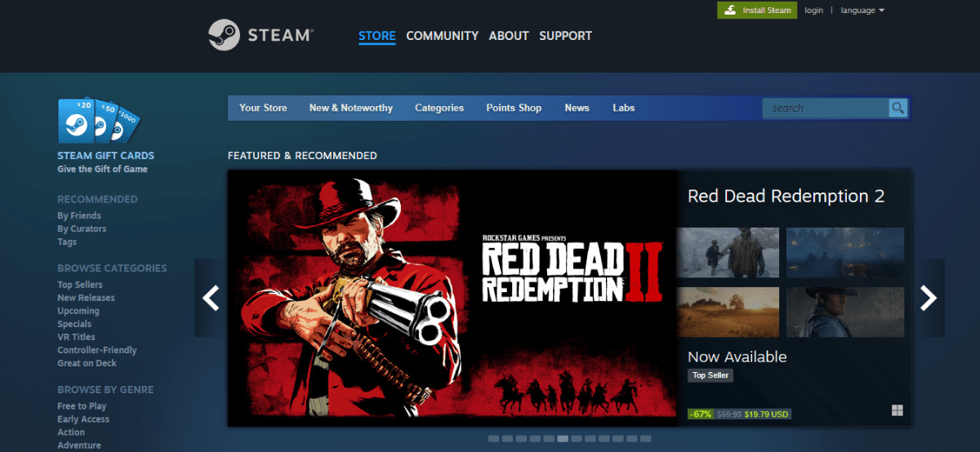Open the Tags link under Recommended
Screen dimensions: 980x452
(x=67, y=242)
